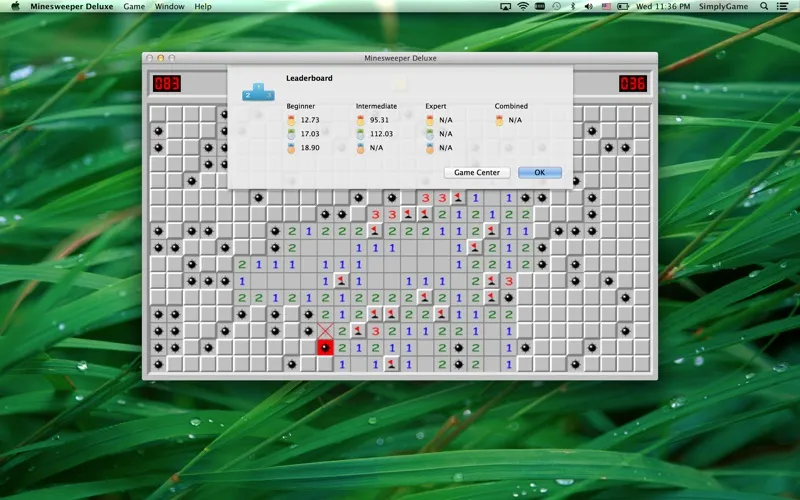Click the Beginner column label
Viewport: 800px width, 500px height.
[301, 106]
